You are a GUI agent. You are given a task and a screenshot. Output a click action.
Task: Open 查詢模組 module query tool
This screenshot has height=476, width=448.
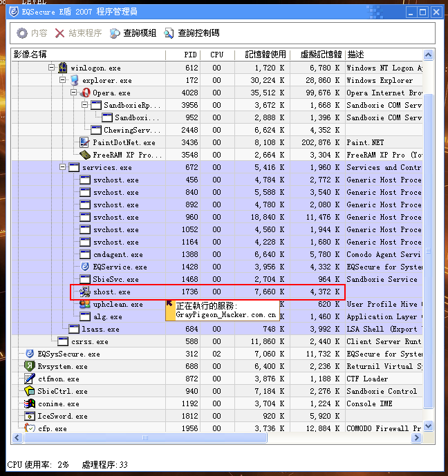pos(133,33)
